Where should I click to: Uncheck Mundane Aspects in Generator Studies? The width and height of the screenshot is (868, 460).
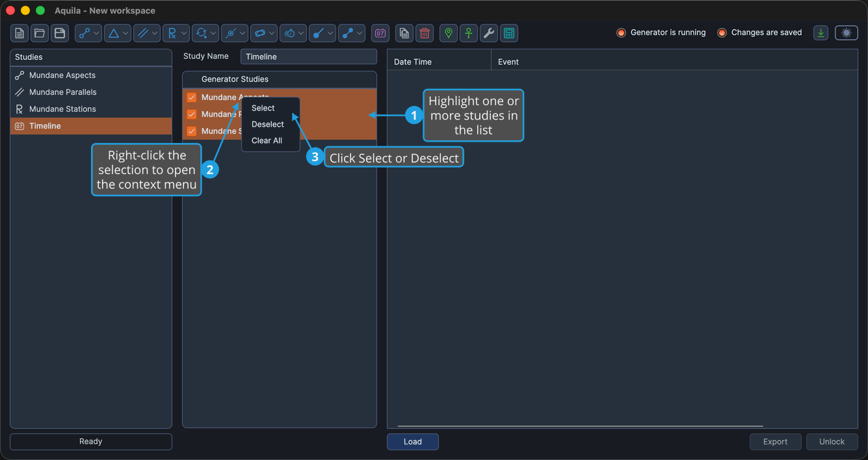pos(192,97)
